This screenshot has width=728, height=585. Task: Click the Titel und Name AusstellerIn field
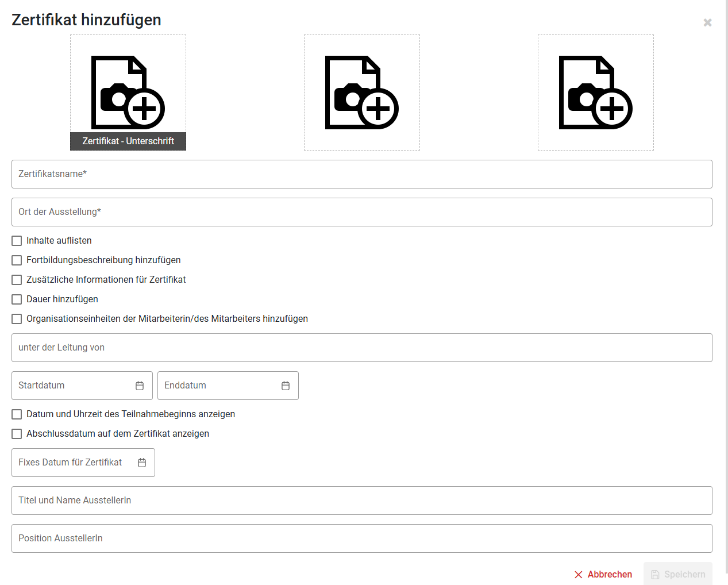(362, 501)
